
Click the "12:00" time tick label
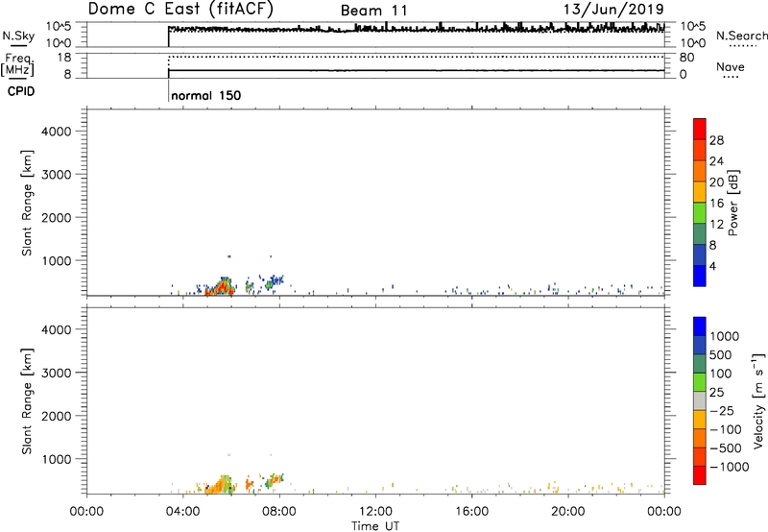pos(375,512)
